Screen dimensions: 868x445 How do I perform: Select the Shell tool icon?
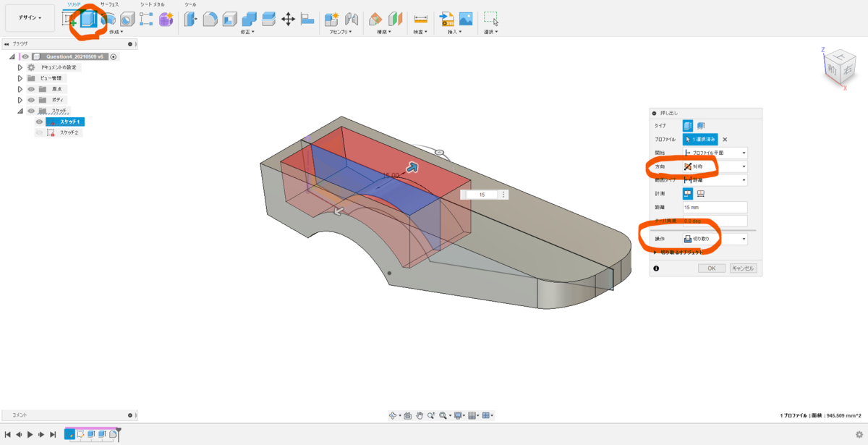[x=230, y=20]
